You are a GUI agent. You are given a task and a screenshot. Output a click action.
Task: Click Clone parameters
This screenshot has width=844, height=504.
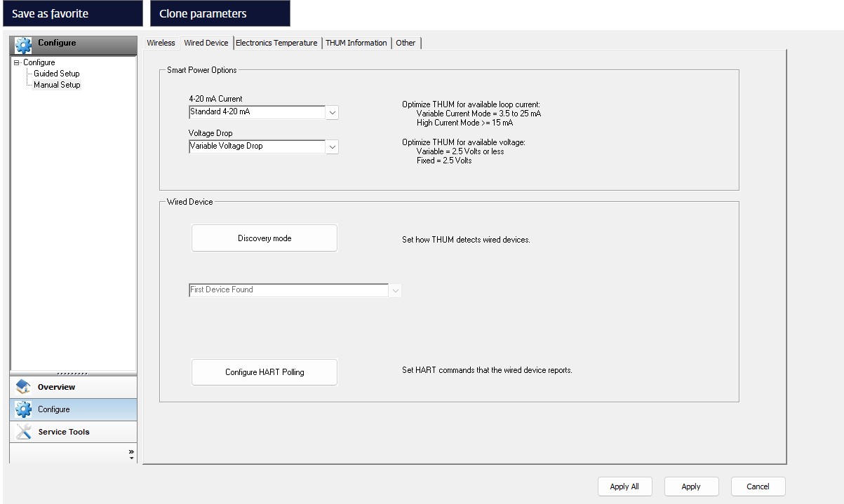click(x=220, y=13)
